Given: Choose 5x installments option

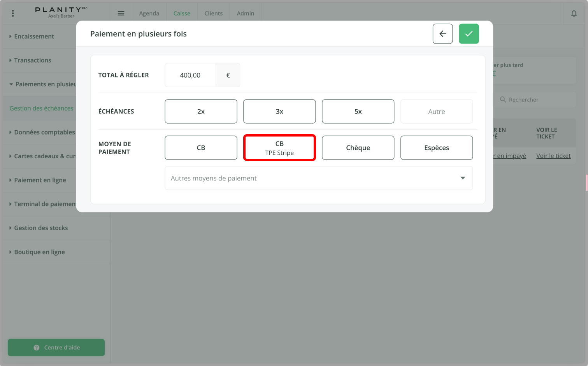Looking at the screenshot, I should (x=358, y=112).
